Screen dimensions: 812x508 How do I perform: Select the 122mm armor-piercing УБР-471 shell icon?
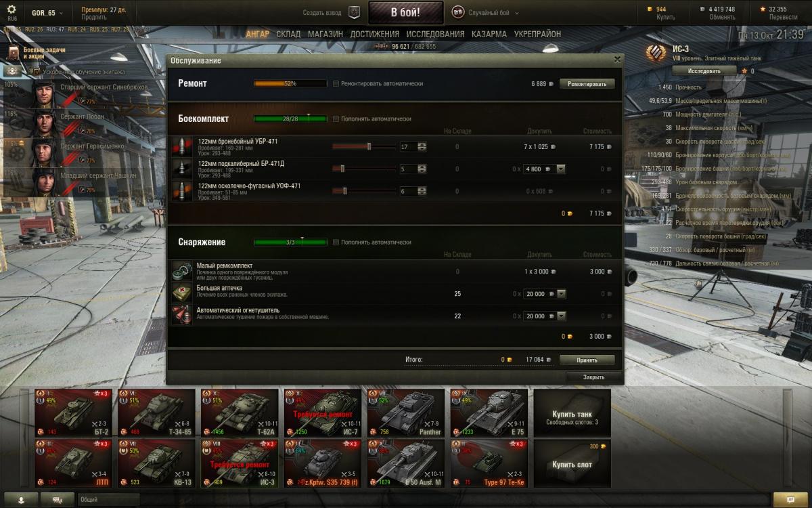click(181, 146)
